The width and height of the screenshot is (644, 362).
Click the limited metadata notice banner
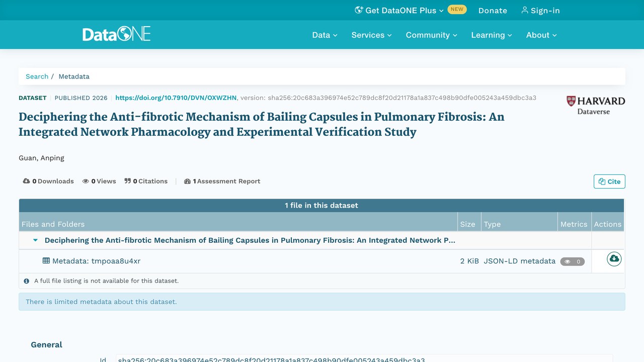[322, 302]
